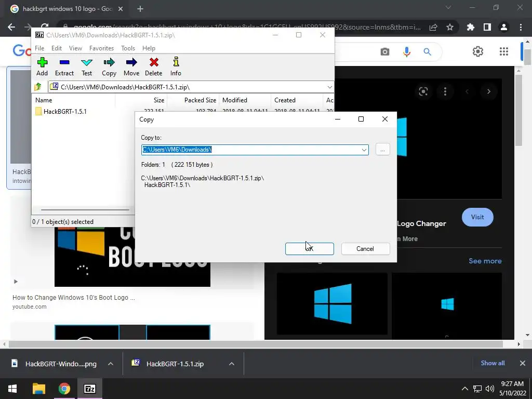Switch to Chrome from the taskbar
Viewport: 532px width, 399px height.
[64, 389]
